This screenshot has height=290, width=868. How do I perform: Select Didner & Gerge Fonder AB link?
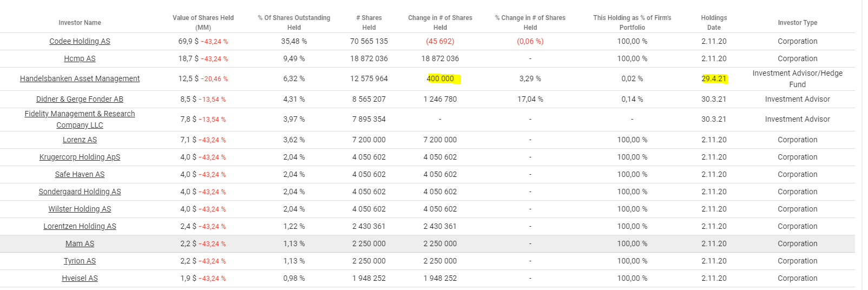point(80,99)
